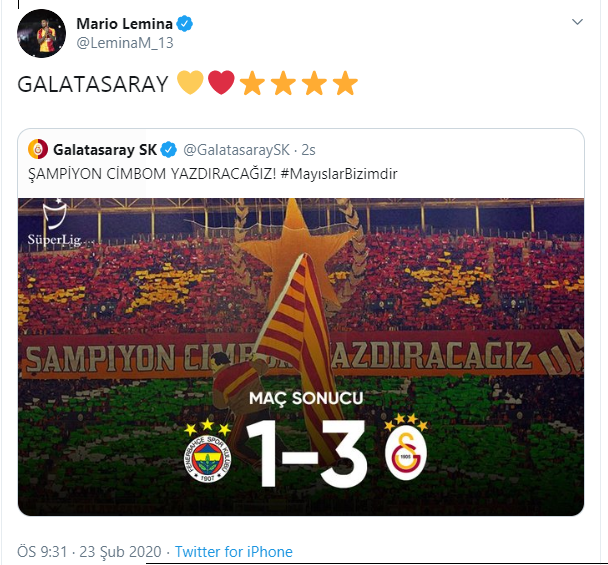The image size is (608, 565).
Task: Open the quoted Galatasaray SK account name
Action: click(105, 150)
